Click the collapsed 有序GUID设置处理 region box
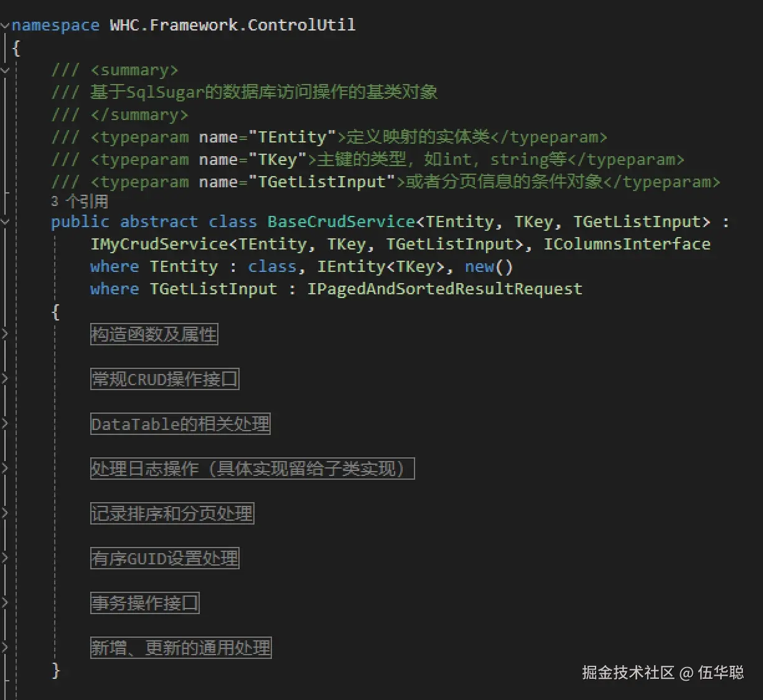 pyautogui.click(x=164, y=559)
